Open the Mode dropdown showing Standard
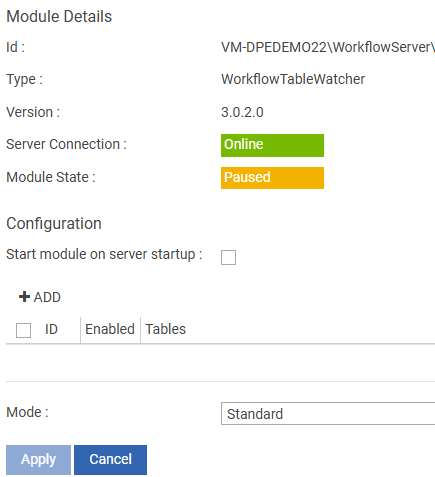435x477 pixels. click(x=328, y=414)
